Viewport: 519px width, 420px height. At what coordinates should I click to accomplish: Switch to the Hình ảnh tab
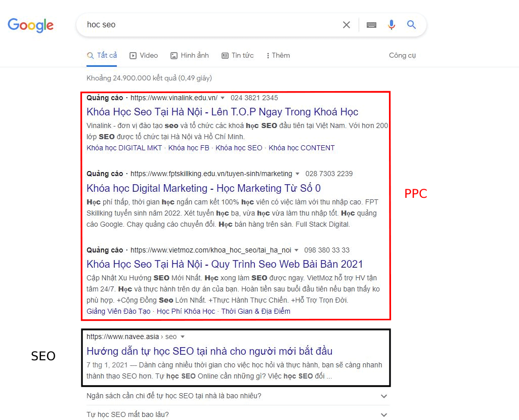(x=190, y=55)
